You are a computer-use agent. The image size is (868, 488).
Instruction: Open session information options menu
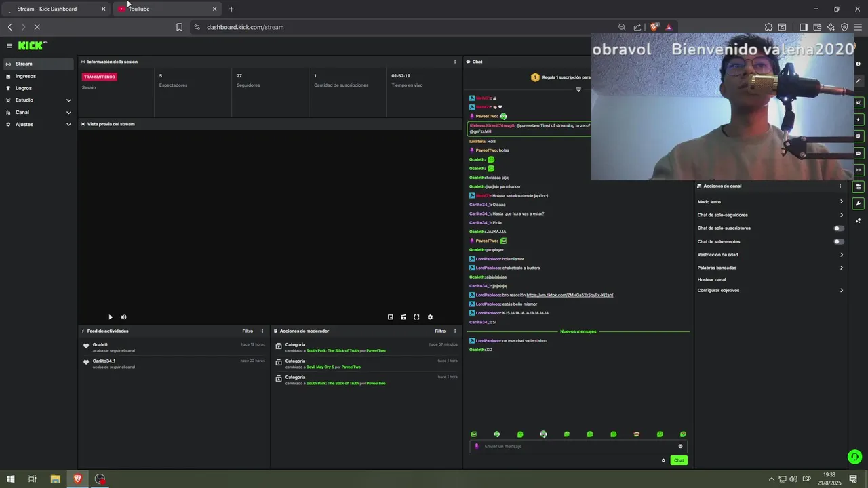455,62
